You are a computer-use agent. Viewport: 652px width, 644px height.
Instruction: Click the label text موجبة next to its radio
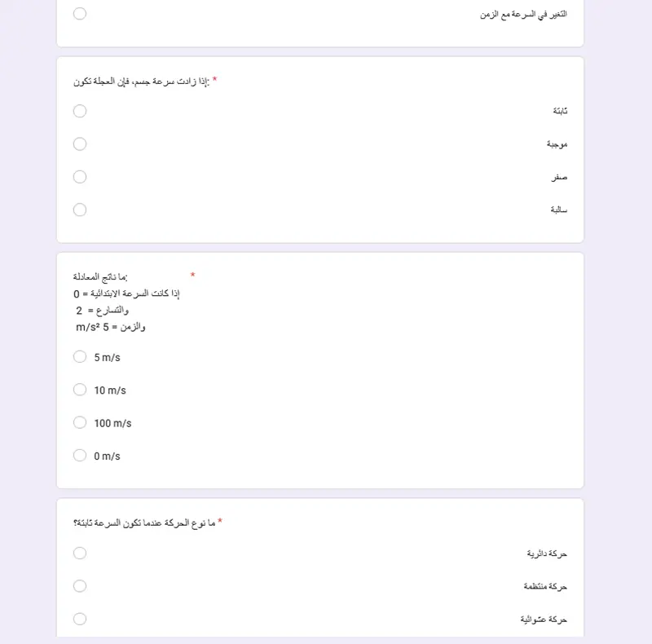pyautogui.click(x=558, y=143)
